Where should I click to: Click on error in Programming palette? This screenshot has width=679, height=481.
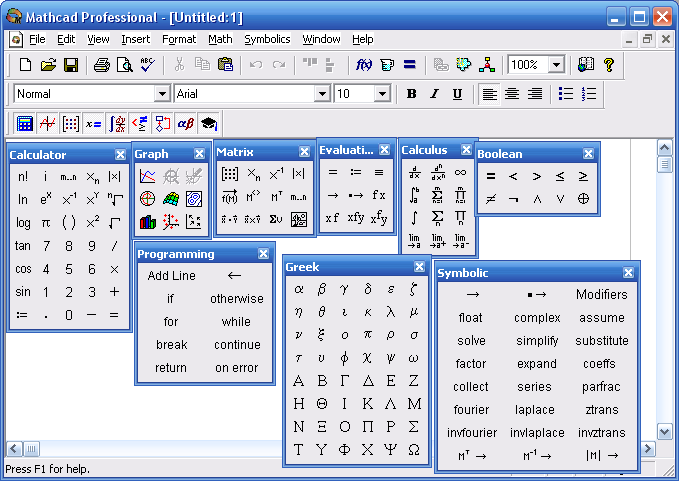pos(236,368)
